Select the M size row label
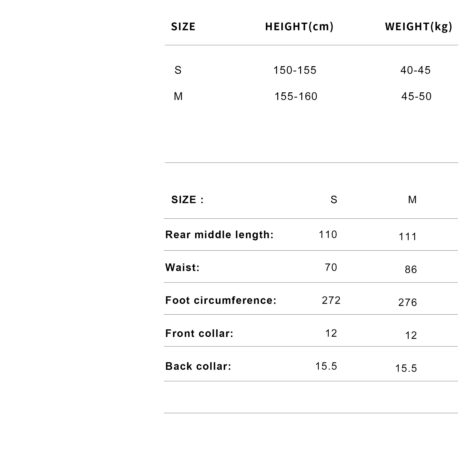Image resolution: width=476 pixels, height=455 pixels. [x=178, y=97]
